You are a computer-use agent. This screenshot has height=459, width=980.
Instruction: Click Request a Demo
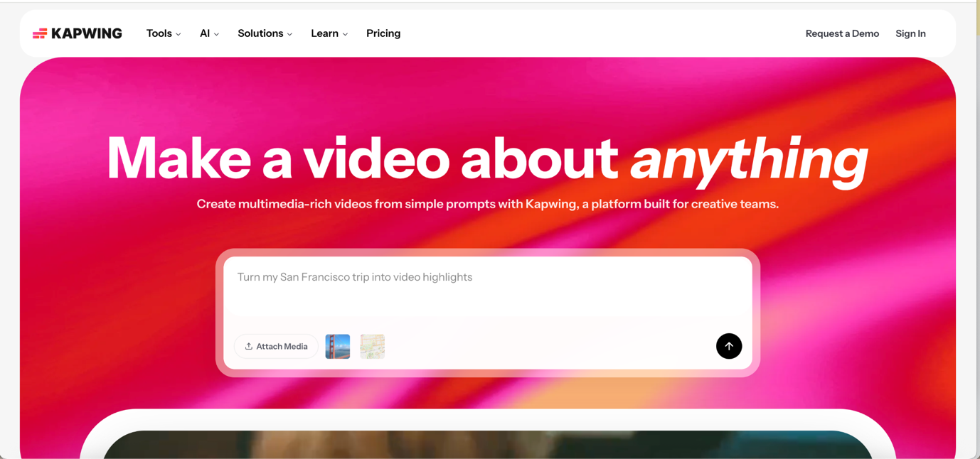pos(842,33)
